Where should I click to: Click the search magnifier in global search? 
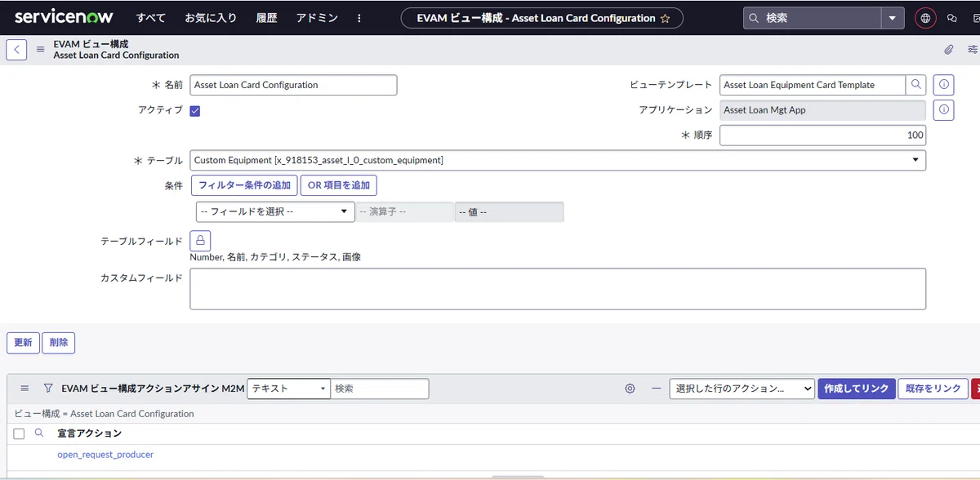click(754, 18)
